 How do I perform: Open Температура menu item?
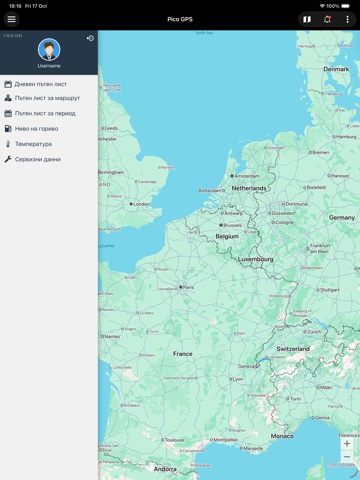pyautogui.click(x=49, y=144)
